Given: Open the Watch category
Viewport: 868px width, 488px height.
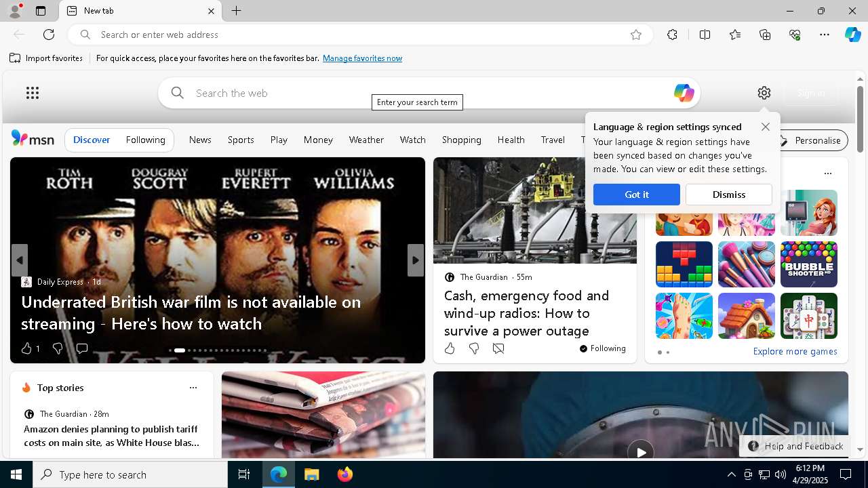Looking at the screenshot, I should (413, 140).
